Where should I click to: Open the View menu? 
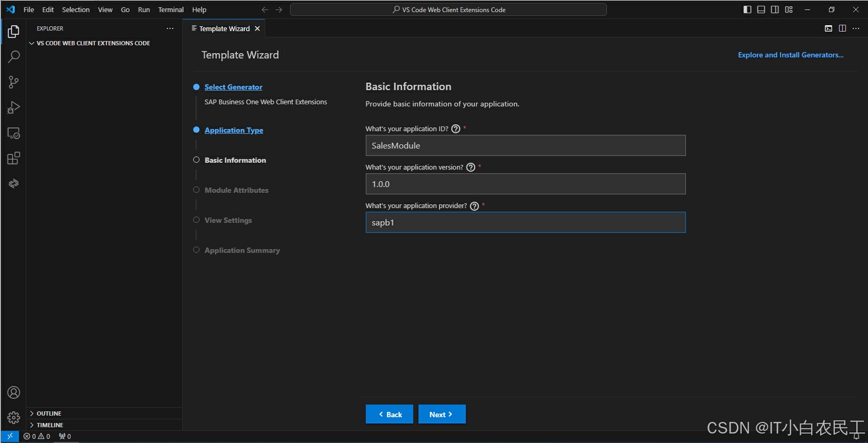point(105,9)
